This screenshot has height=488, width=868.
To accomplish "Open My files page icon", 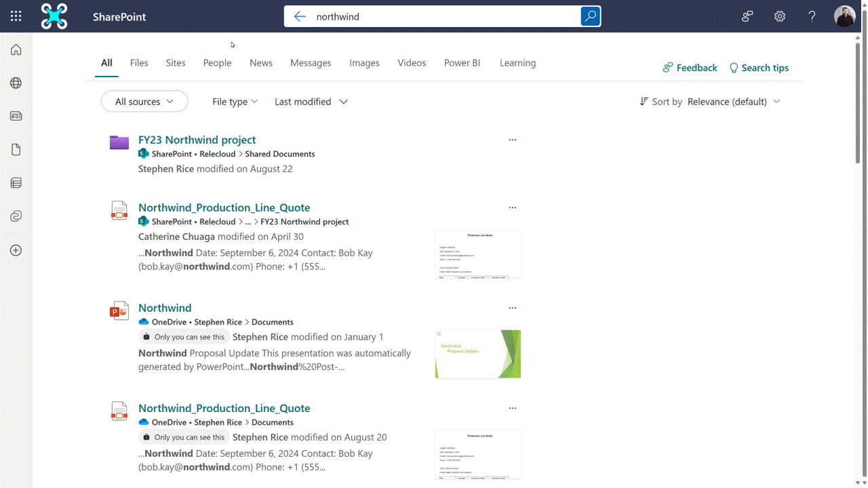I will [16, 150].
